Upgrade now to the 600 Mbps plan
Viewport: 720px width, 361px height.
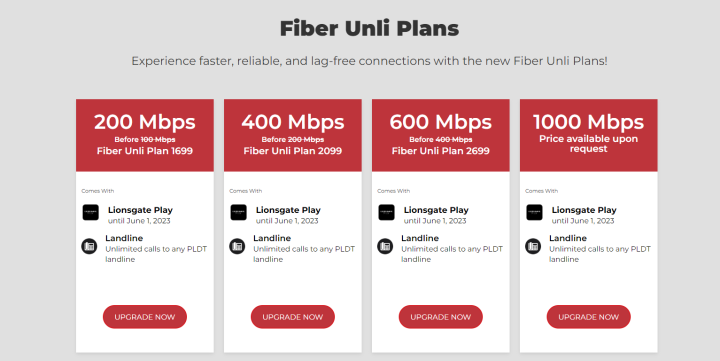tap(440, 317)
